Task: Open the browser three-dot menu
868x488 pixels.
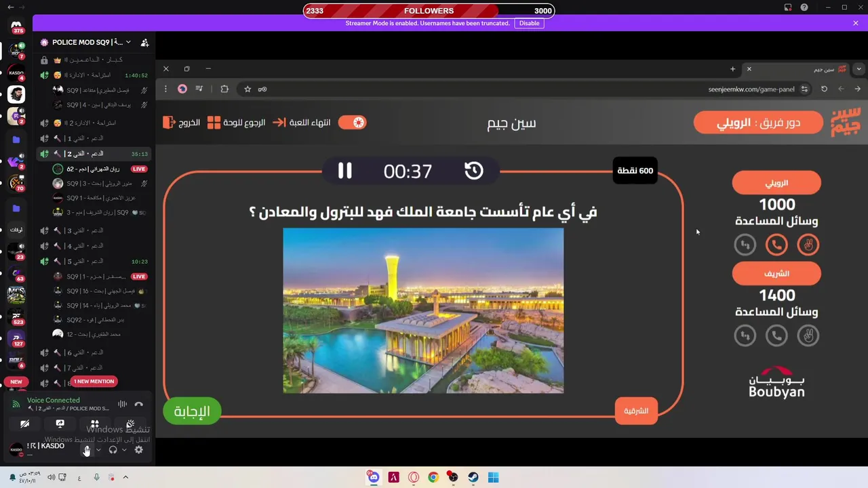Action: coord(166,89)
